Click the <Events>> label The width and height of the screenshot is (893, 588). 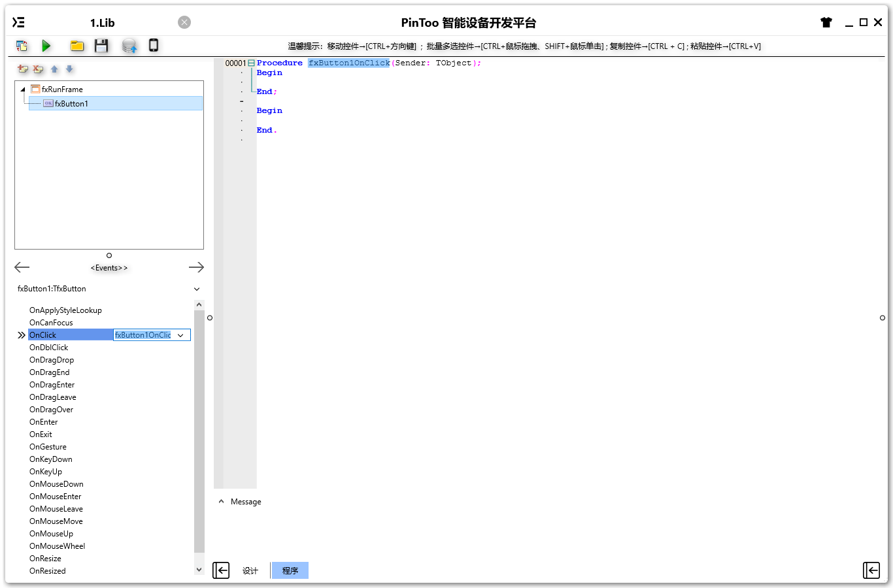click(x=109, y=268)
